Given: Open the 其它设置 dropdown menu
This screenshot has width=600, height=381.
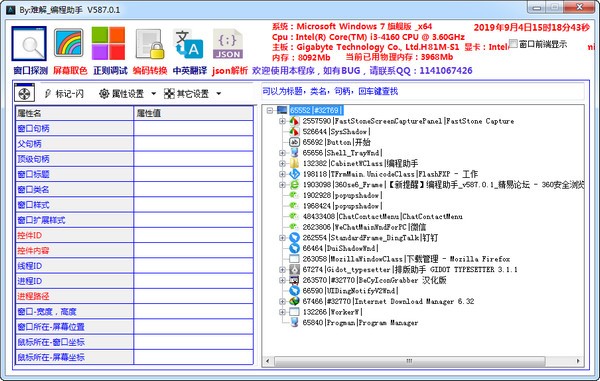Looking at the screenshot, I should (192, 94).
